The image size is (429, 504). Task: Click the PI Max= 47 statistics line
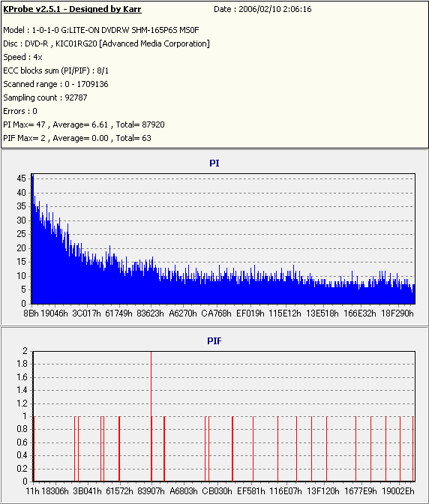tap(84, 124)
